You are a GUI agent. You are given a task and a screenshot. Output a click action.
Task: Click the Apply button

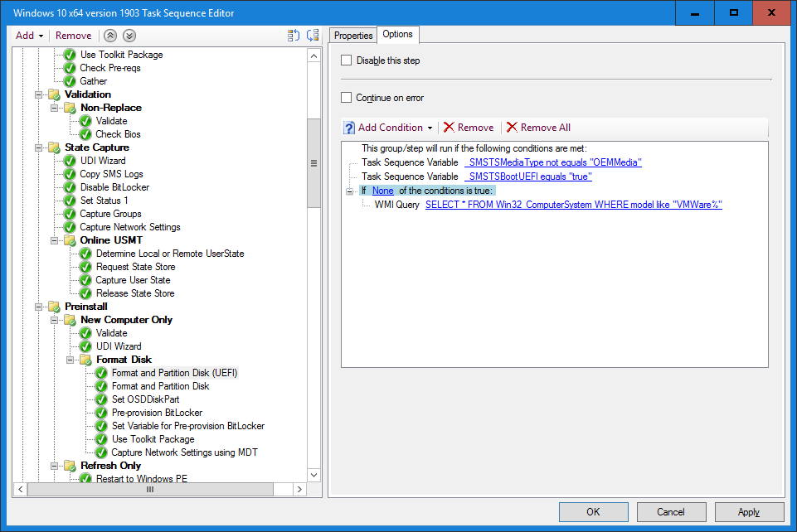click(x=749, y=511)
